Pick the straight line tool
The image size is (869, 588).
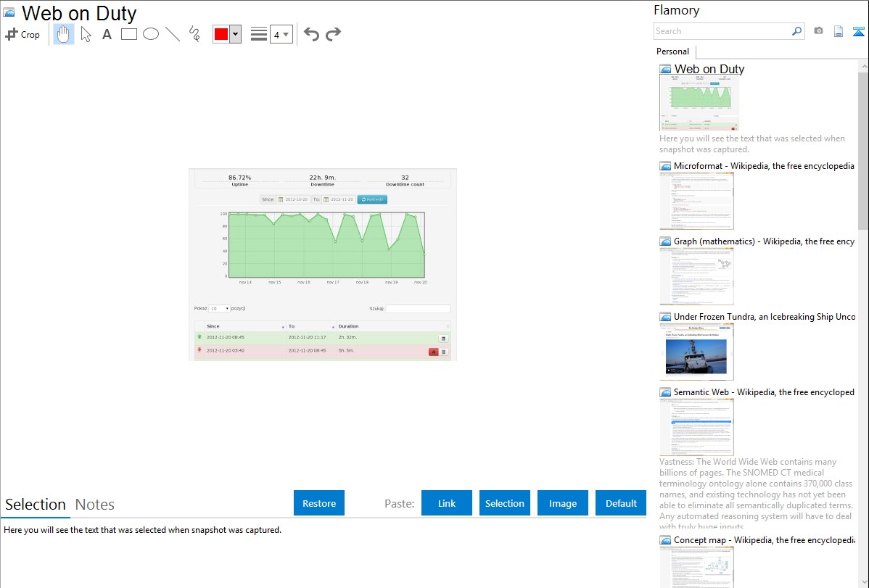click(173, 34)
